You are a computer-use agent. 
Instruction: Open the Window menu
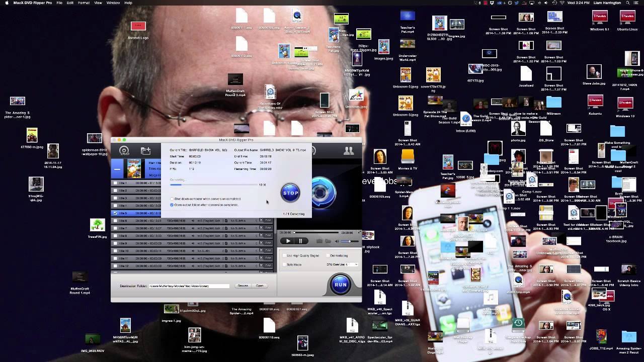(113, 3)
